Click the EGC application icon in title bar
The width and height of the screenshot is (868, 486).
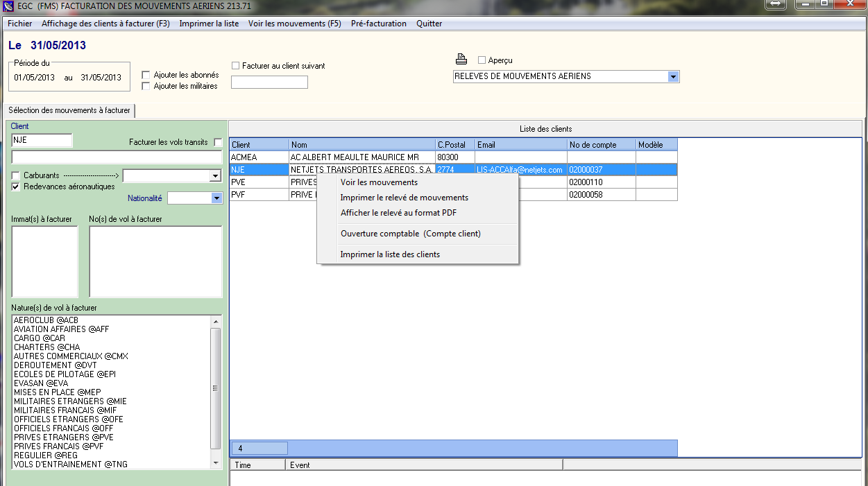[9, 6]
